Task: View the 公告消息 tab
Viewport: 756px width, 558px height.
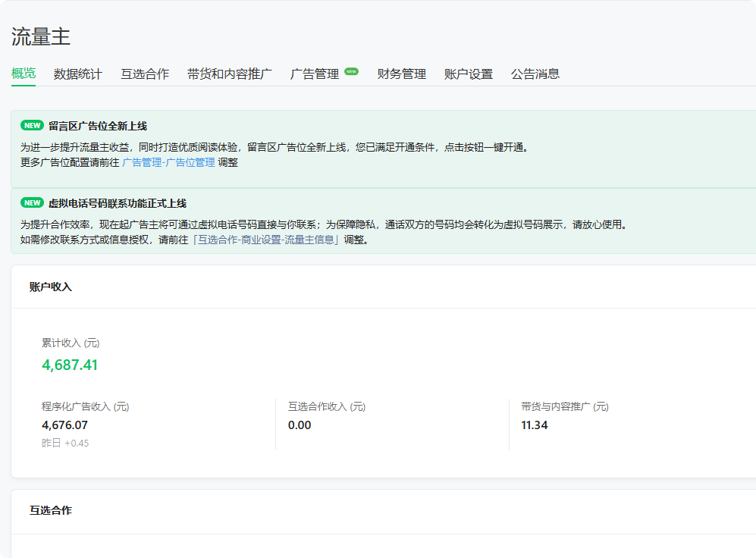Action: (535, 74)
